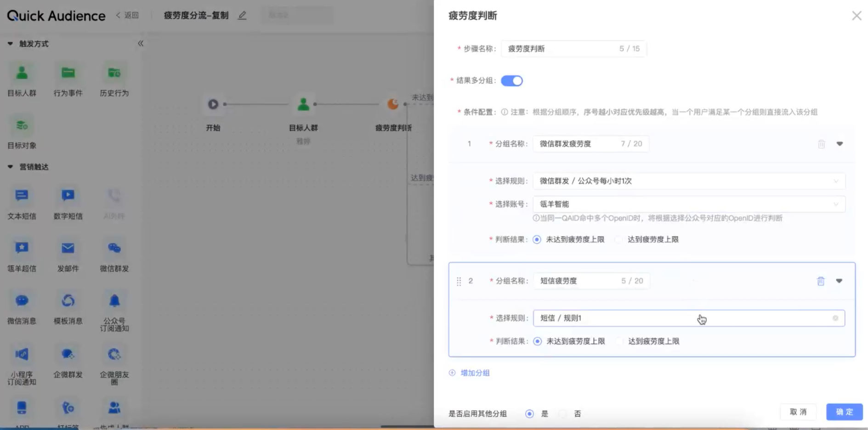This screenshot has height=430, width=868.
Task: Go back with the 返回 link
Action: click(x=127, y=16)
